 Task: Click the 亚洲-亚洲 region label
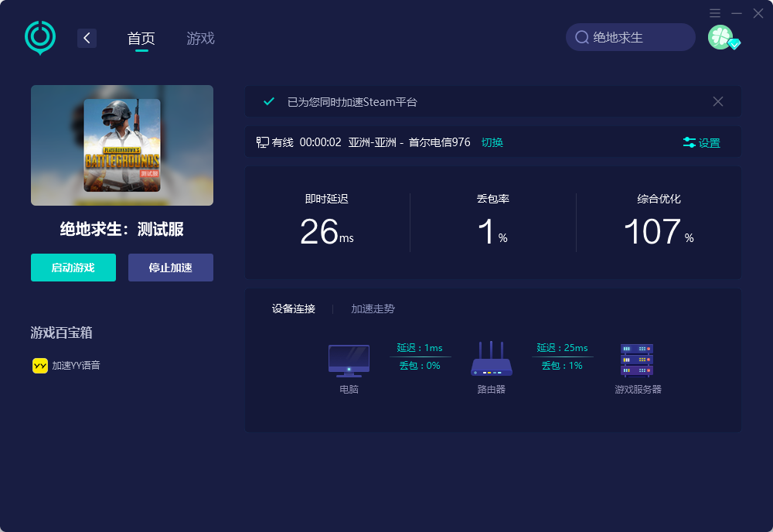373,142
